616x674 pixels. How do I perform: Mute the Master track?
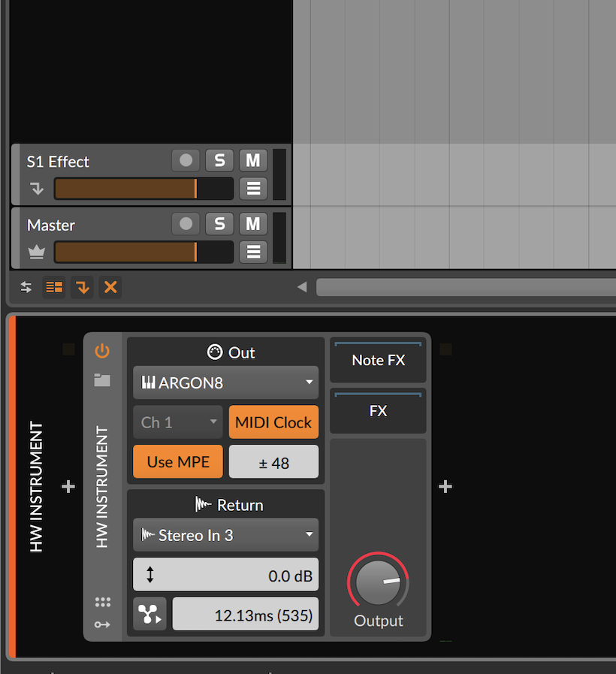pos(253,223)
